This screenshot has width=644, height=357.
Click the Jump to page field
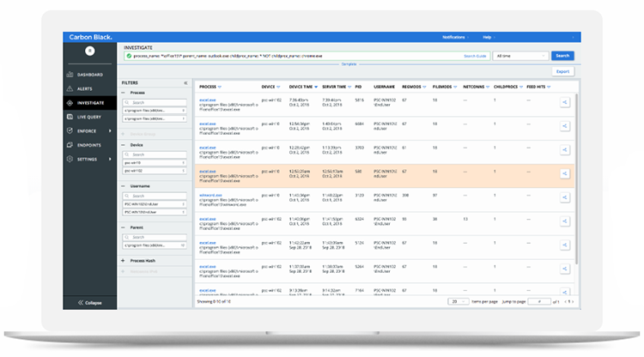tap(539, 301)
